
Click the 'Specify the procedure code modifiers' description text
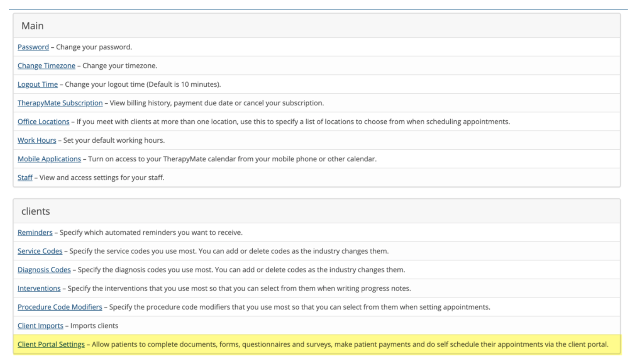point(300,307)
